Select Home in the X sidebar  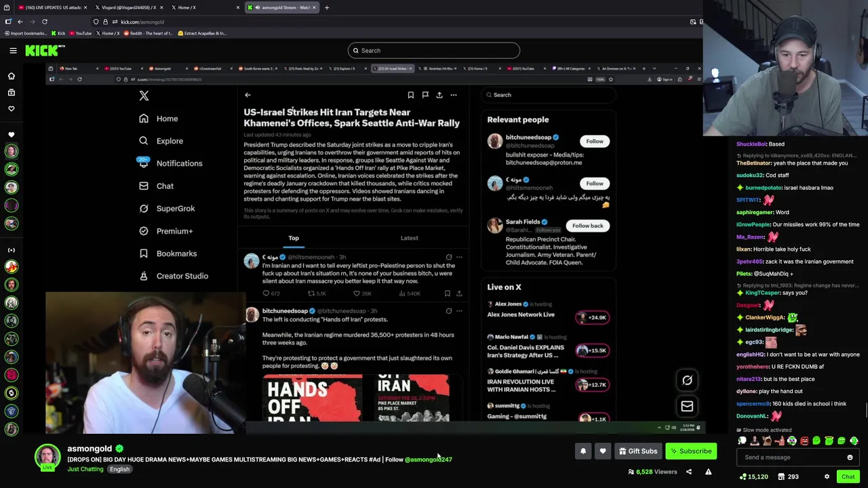[159, 119]
